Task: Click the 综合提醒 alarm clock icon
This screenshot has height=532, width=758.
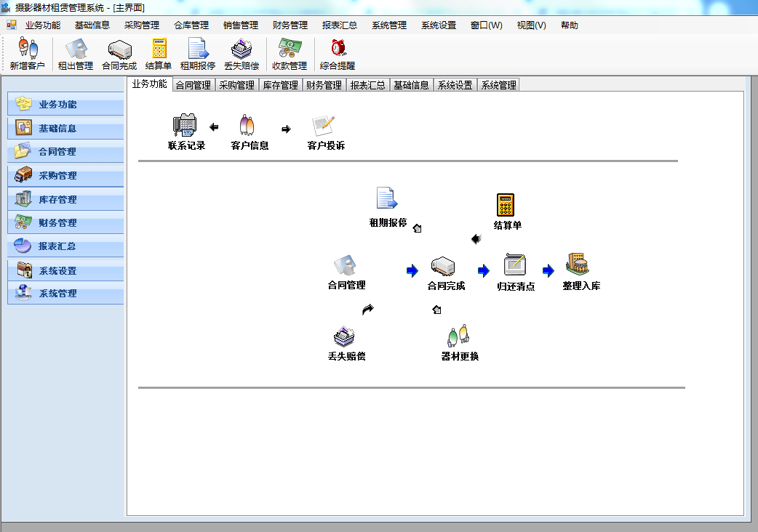Action: coord(335,52)
